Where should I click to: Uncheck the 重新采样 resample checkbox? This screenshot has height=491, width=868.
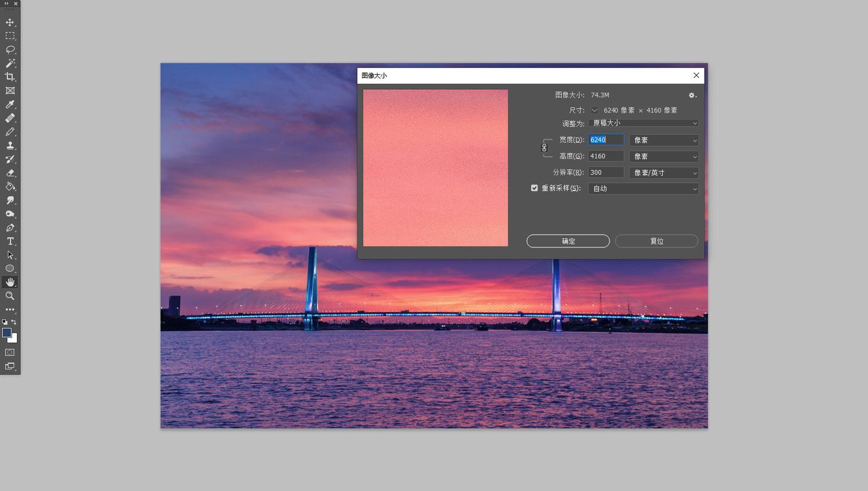click(534, 188)
